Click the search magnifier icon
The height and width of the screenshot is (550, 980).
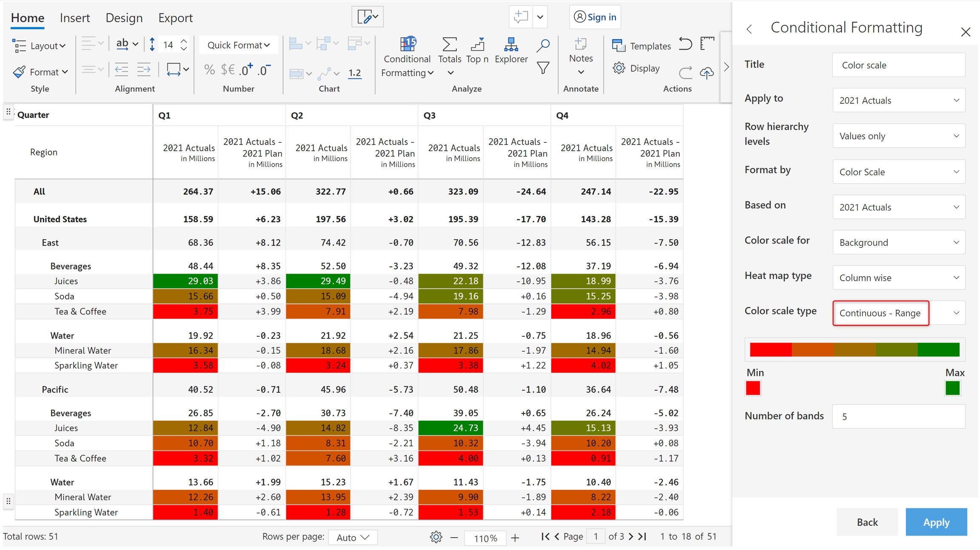(x=543, y=45)
